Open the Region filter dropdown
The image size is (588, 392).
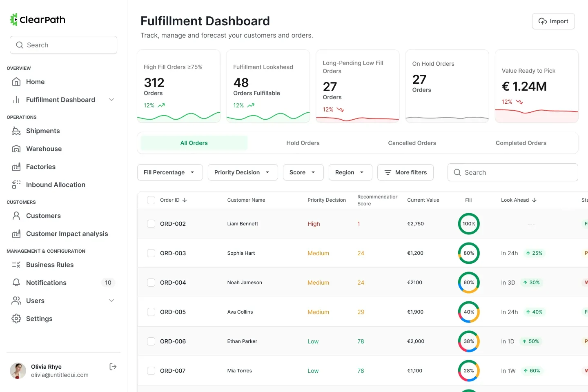pyautogui.click(x=350, y=172)
